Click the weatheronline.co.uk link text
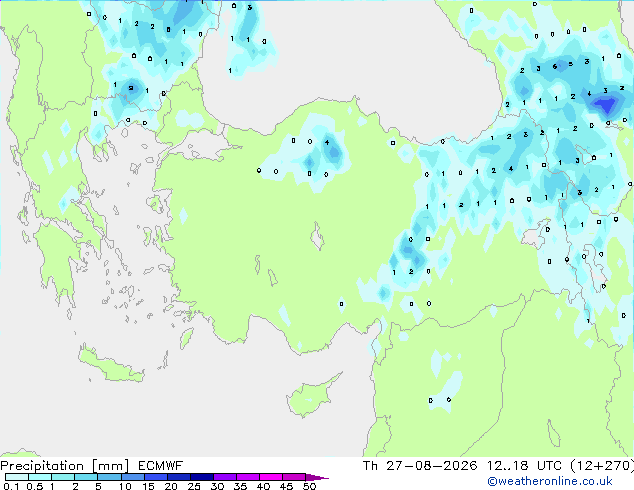Viewport: 634px width, 490px height. (x=550, y=481)
